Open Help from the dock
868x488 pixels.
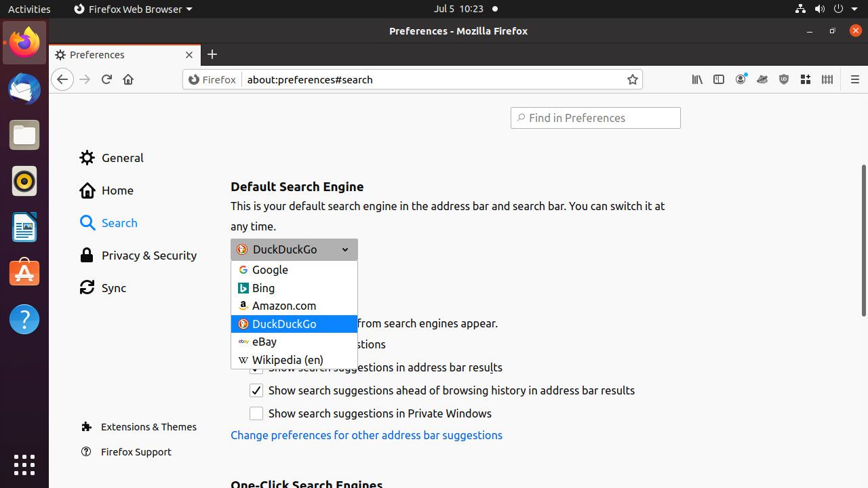coord(24,319)
